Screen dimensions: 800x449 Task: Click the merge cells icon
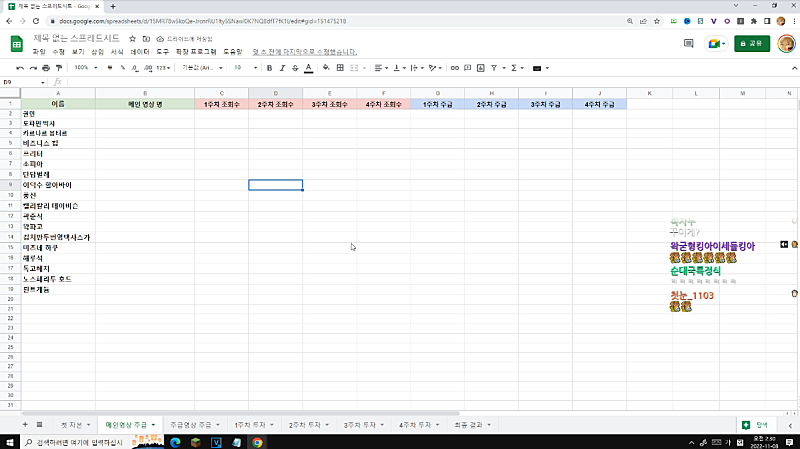pos(354,68)
